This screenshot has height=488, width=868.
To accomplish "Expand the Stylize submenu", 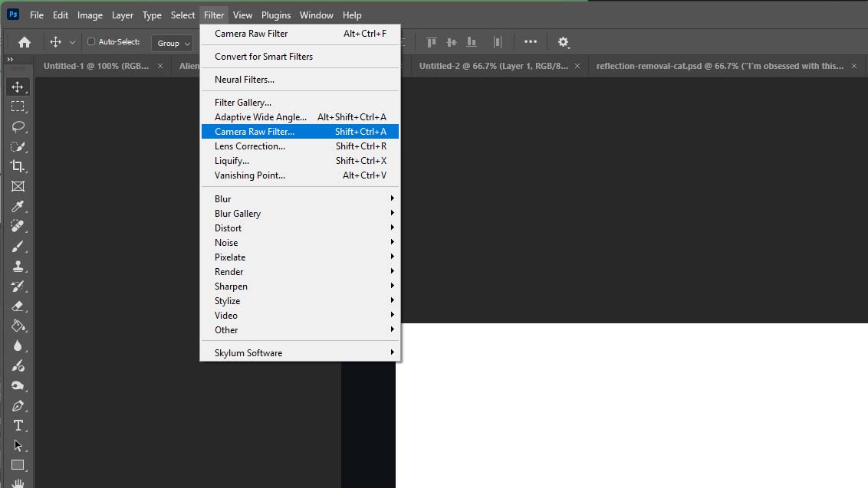I will (300, 300).
